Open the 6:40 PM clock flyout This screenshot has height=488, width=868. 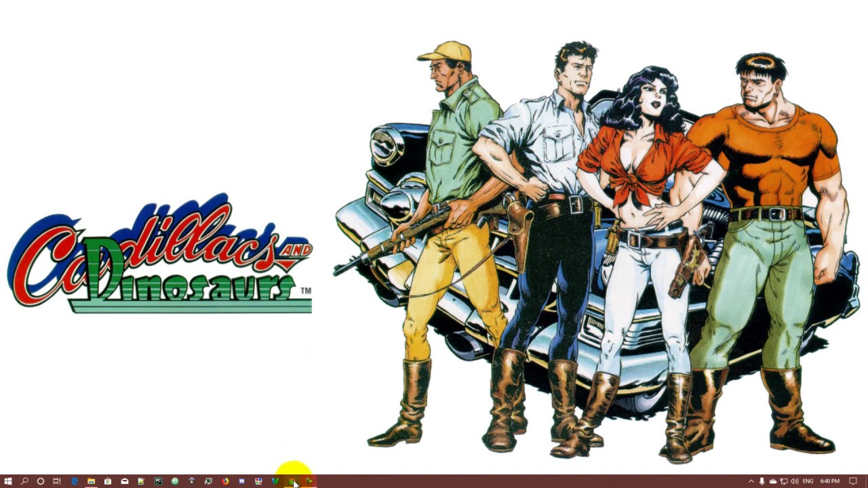(830, 481)
